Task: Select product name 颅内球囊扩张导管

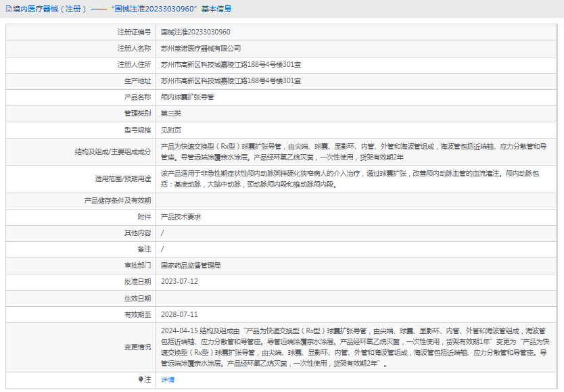Action: click(x=187, y=97)
